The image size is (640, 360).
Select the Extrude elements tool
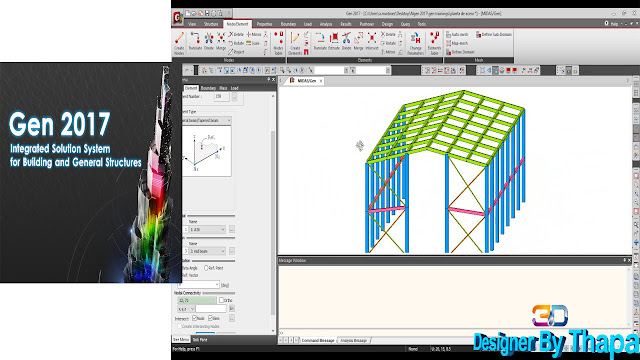point(334,41)
